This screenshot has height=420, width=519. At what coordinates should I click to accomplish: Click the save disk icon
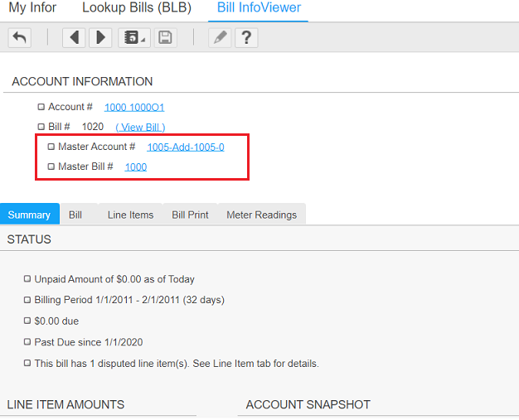pyautogui.click(x=165, y=37)
